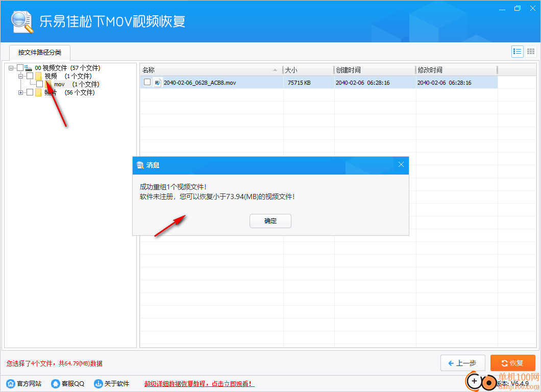This screenshot has width=541, height=392.
Task: Open the 客服QQ link
Action: [x=73, y=384]
